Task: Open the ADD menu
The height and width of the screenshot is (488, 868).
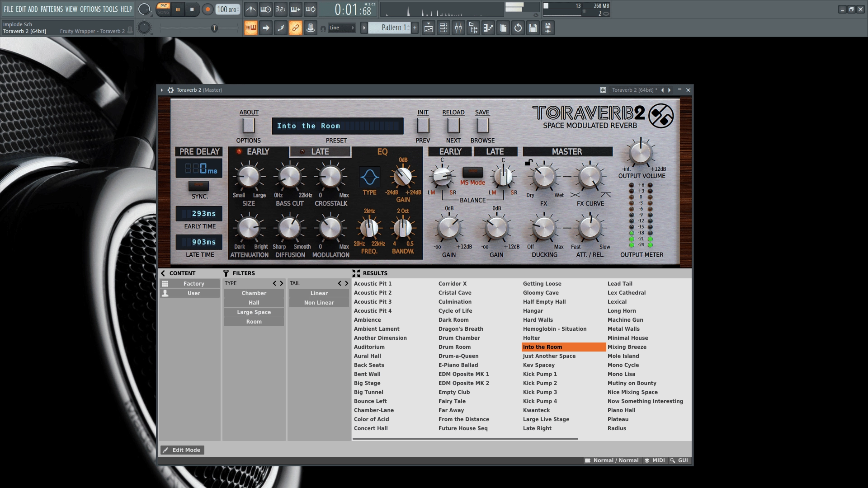Action: (33, 9)
